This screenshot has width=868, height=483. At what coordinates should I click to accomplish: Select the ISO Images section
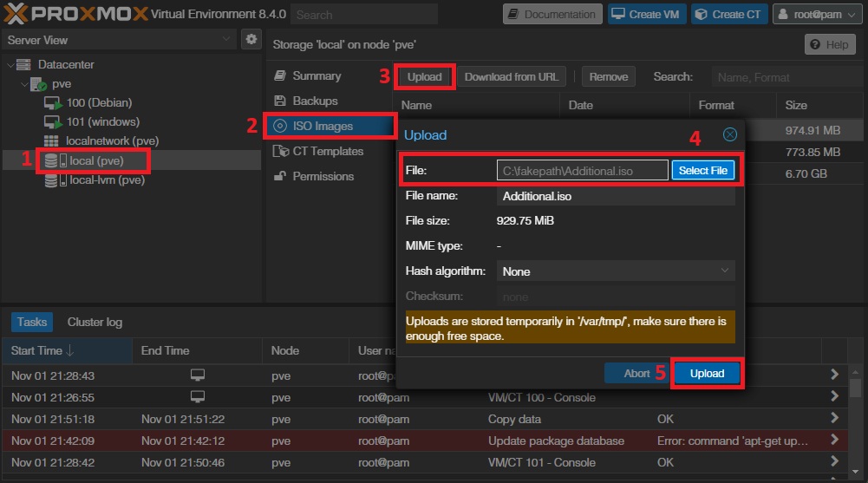[x=330, y=126]
